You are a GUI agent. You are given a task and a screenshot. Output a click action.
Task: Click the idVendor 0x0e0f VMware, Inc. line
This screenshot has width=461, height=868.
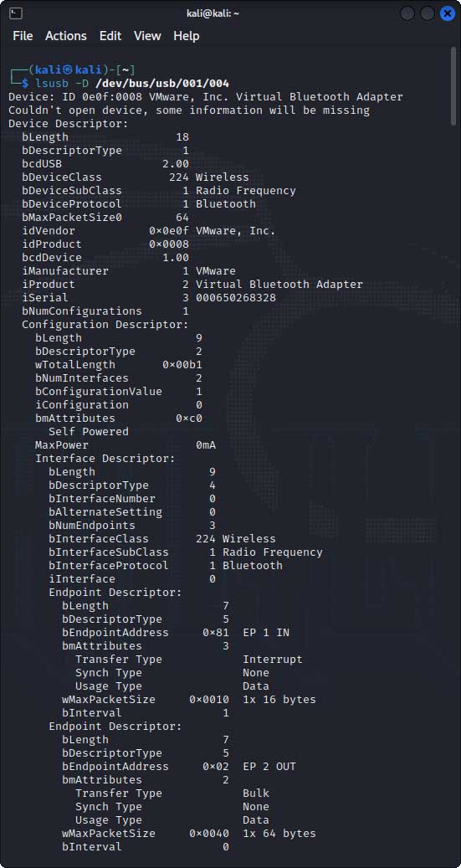tap(148, 231)
